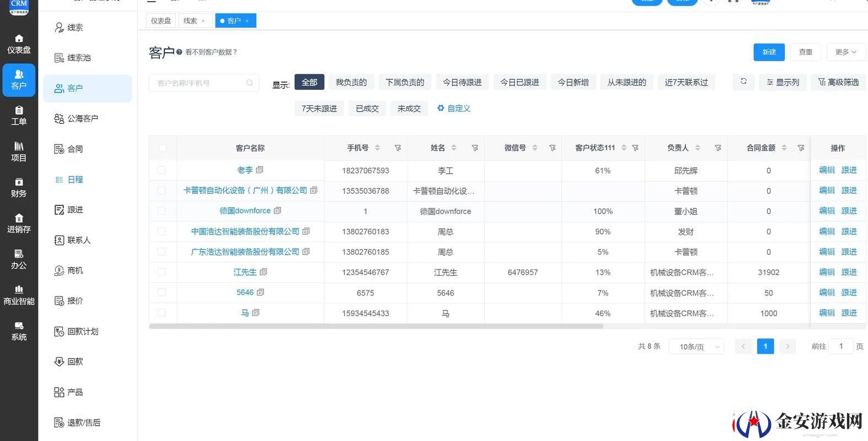868x441 pixels.
Task: Filter by 已成交 customers
Action: click(x=367, y=109)
